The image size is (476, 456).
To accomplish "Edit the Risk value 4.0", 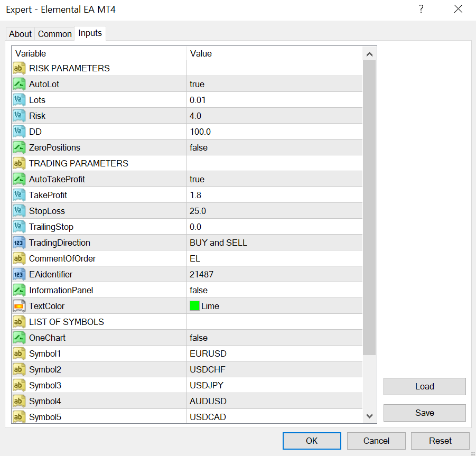I will pyautogui.click(x=274, y=116).
